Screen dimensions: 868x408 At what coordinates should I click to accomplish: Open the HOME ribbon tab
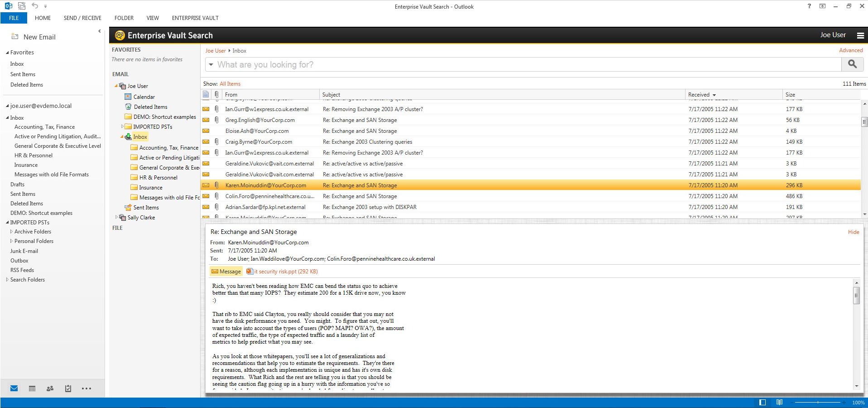(x=43, y=18)
